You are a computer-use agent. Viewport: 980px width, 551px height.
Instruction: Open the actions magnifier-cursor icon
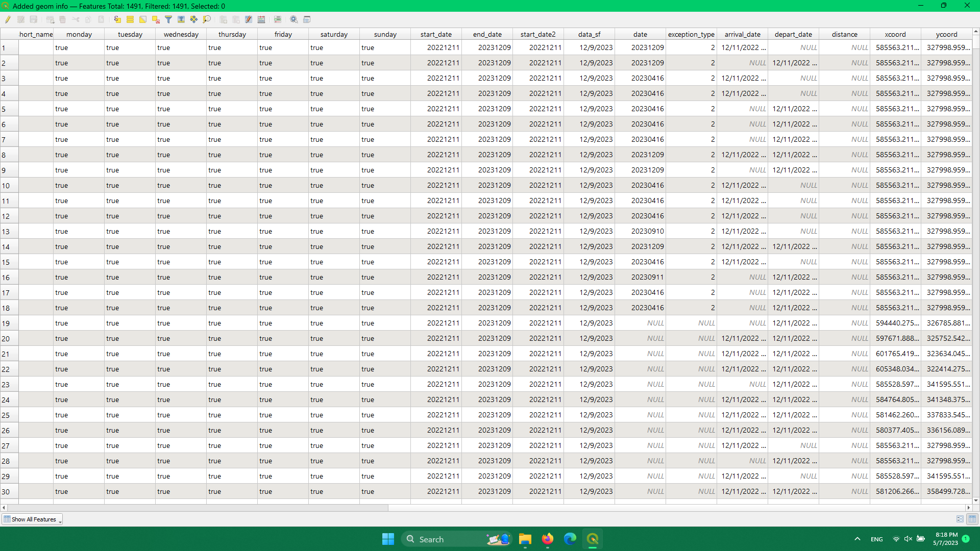tap(294, 19)
